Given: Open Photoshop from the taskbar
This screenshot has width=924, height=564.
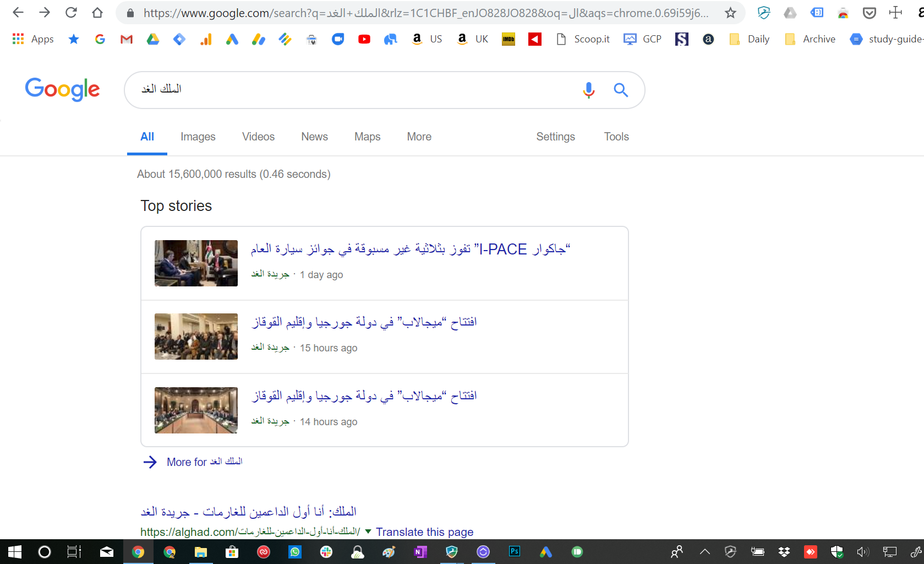Looking at the screenshot, I should [x=515, y=551].
